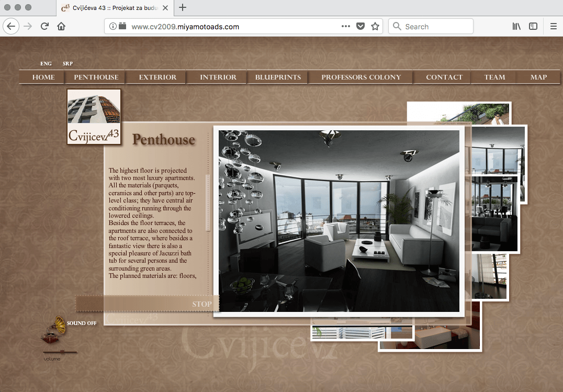563x392 pixels.
Task: Switch the site language to ENG
Action: point(46,64)
